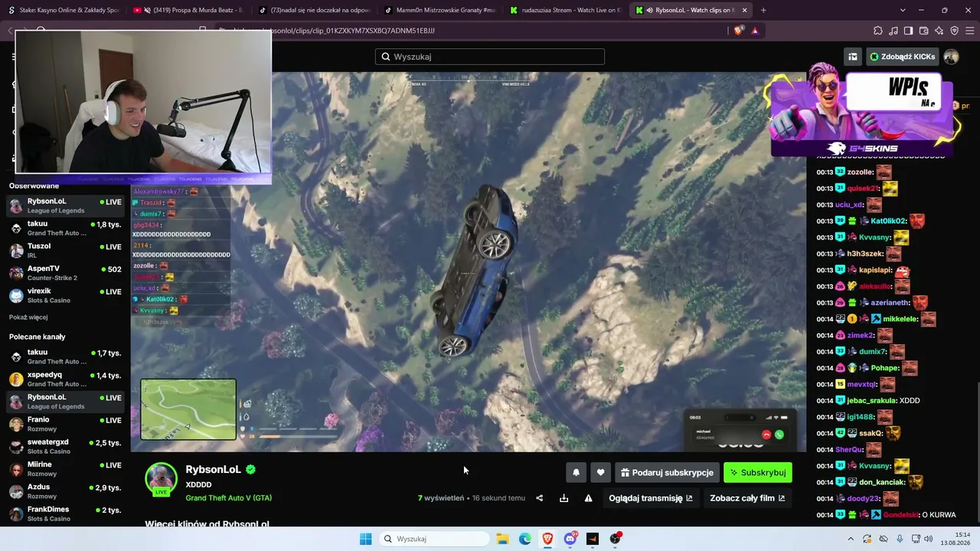Click the Podaruj subskrypcje button
The height and width of the screenshot is (551, 980).
pyautogui.click(x=667, y=473)
